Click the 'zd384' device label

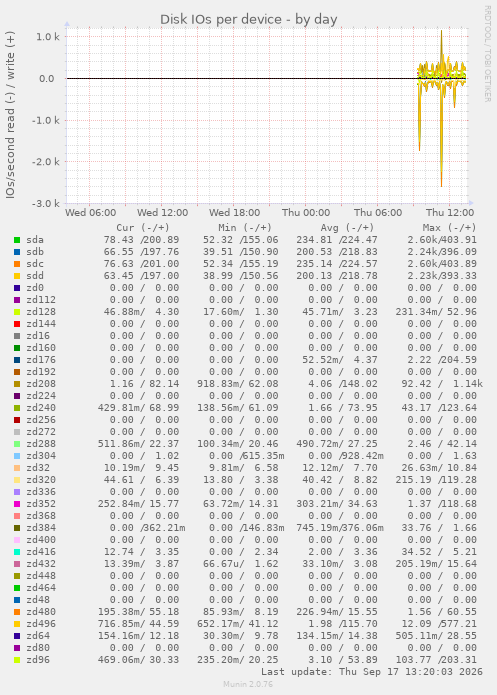pyautogui.click(x=41, y=528)
